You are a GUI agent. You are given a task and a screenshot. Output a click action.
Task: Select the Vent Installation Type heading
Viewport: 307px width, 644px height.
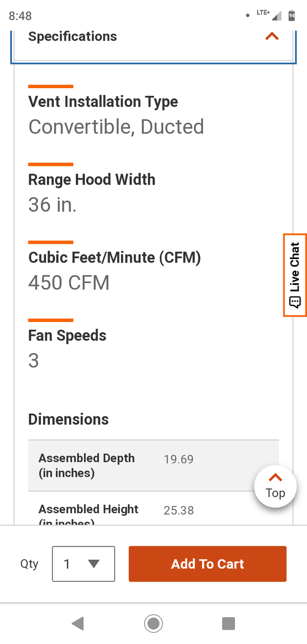(x=103, y=102)
